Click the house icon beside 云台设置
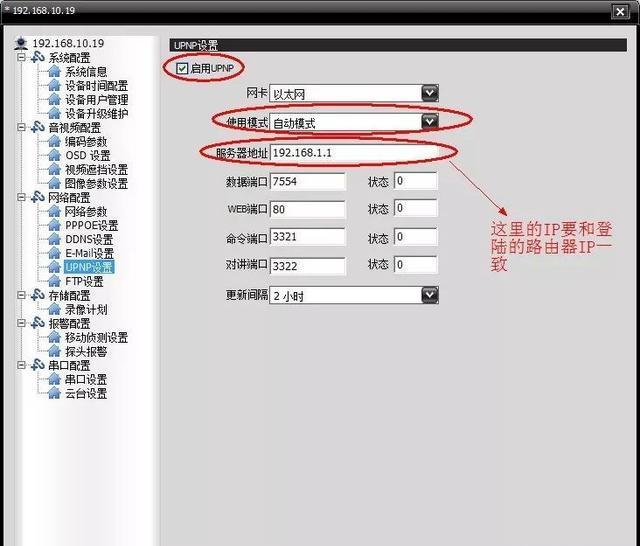The height and width of the screenshot is (546, 640). (x=54, y=393)
